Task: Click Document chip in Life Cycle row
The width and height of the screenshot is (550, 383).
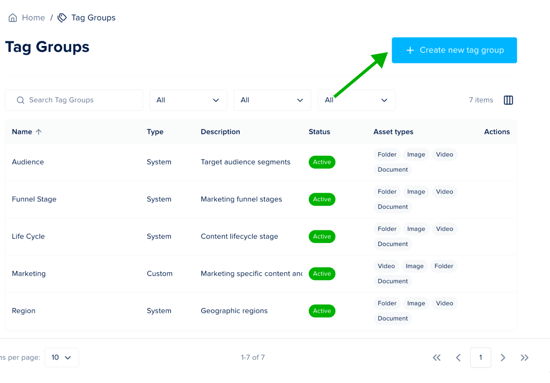Action: point(393,244)
